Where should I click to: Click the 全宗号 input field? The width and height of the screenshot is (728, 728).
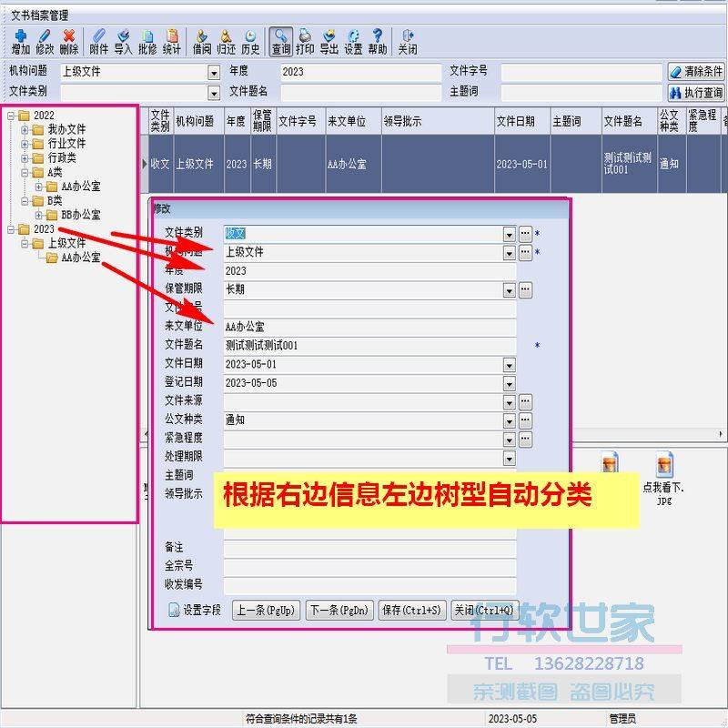[369, 567]
